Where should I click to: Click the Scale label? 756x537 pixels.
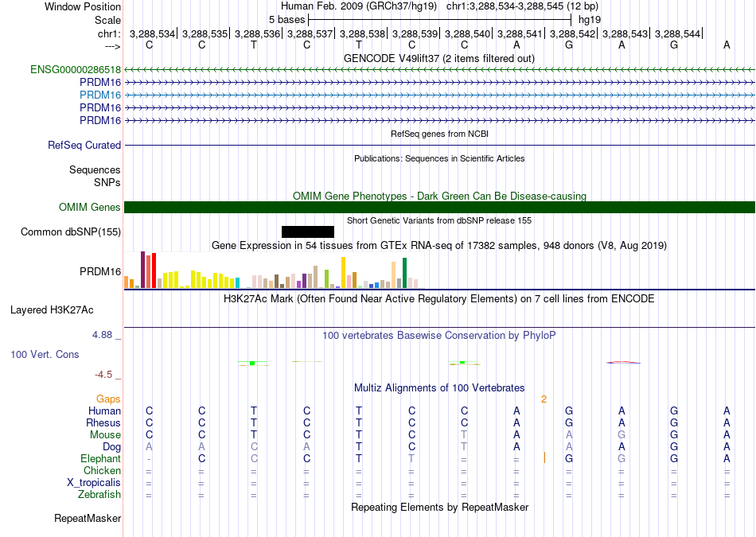(x=108, y=20)
